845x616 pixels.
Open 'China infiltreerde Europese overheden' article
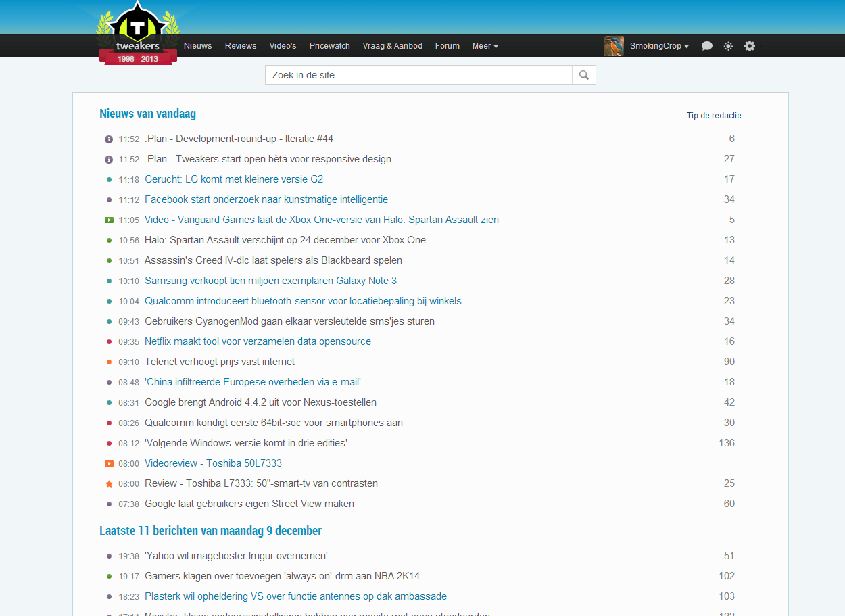tap(253, 382)
